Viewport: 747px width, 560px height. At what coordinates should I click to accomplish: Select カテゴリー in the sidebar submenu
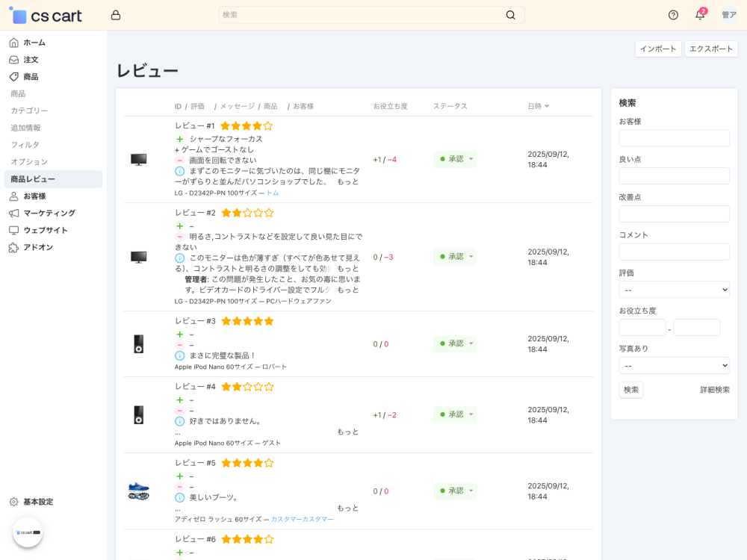tap(29, 111)
